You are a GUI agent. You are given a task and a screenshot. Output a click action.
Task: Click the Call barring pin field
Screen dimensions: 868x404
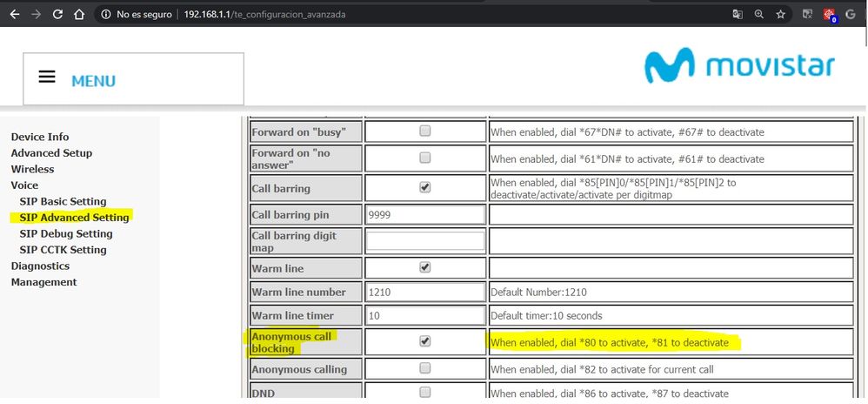tap(425, 214)
